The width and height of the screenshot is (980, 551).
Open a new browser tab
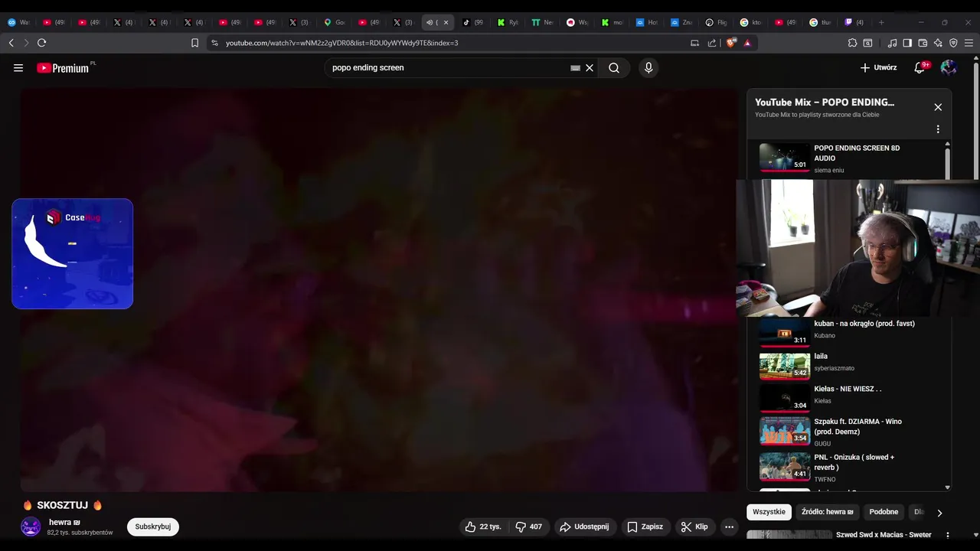(881, 22)
